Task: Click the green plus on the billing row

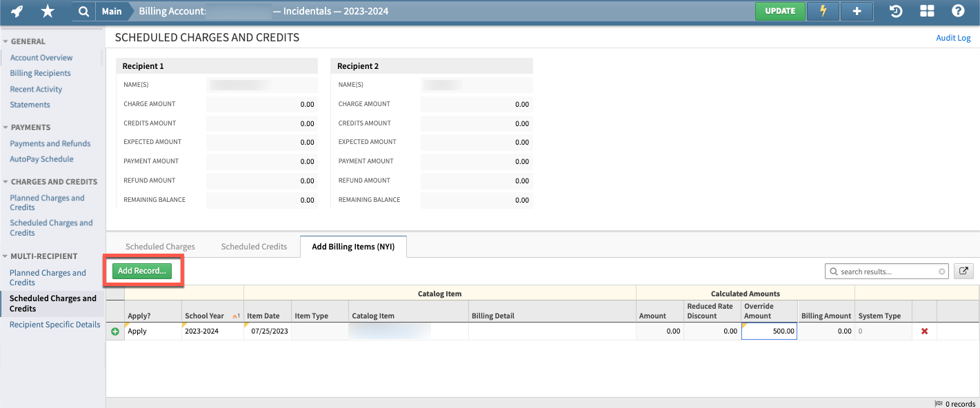Action: 115,331
